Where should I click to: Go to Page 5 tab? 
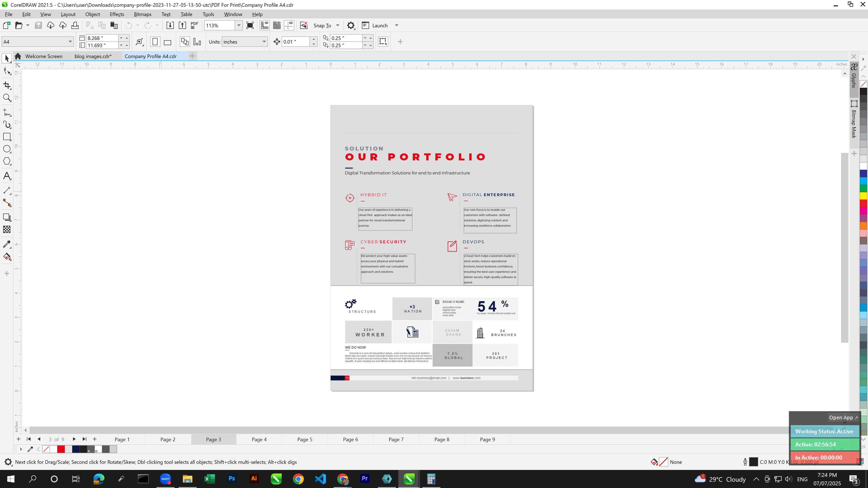click(305, 439)
